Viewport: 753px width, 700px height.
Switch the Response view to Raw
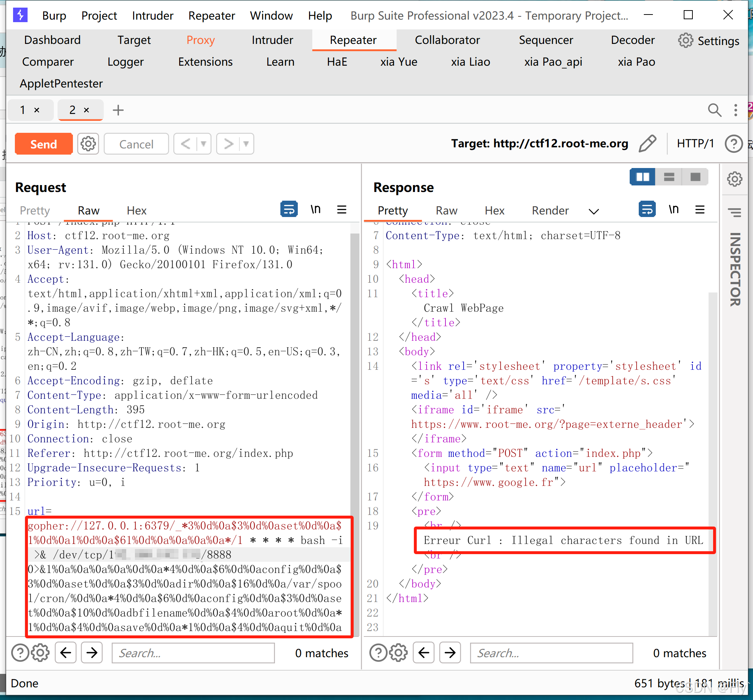coord(447,210)
